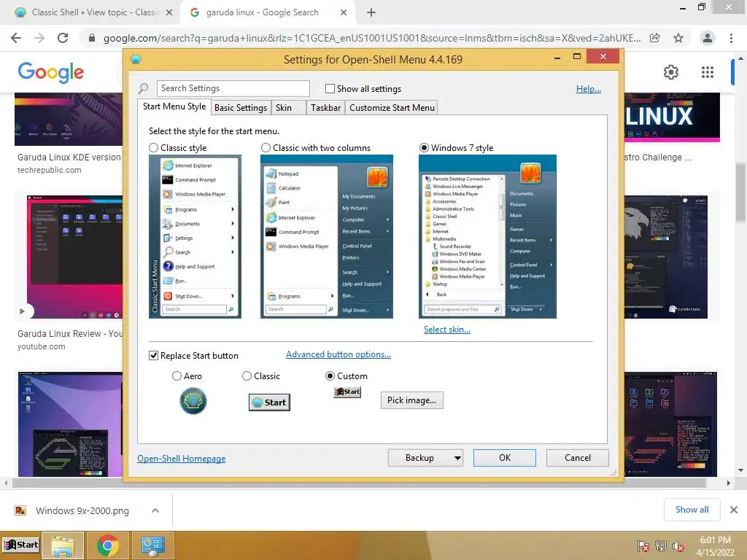Click Chrome forward arrow

coord(39,38)
